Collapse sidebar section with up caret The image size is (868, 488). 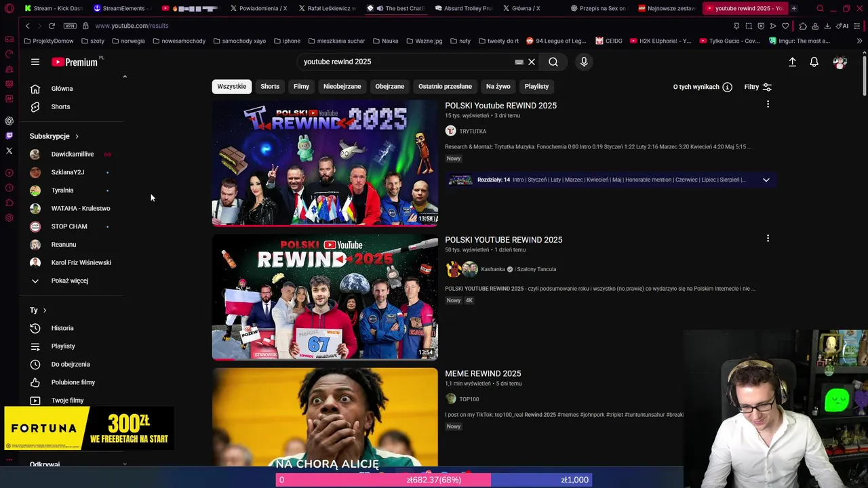[125, 77]
